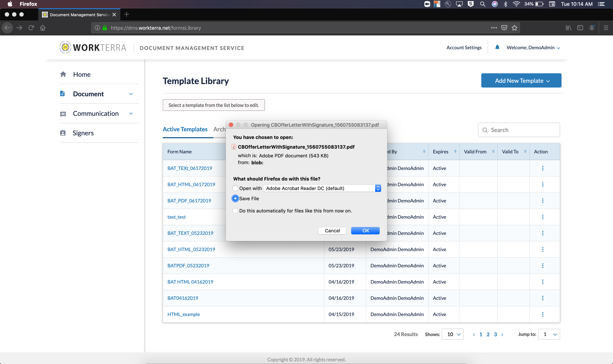Change the Shows 10 results dropdown
Viewport: 613px width, 364px height.
(452, 334)
